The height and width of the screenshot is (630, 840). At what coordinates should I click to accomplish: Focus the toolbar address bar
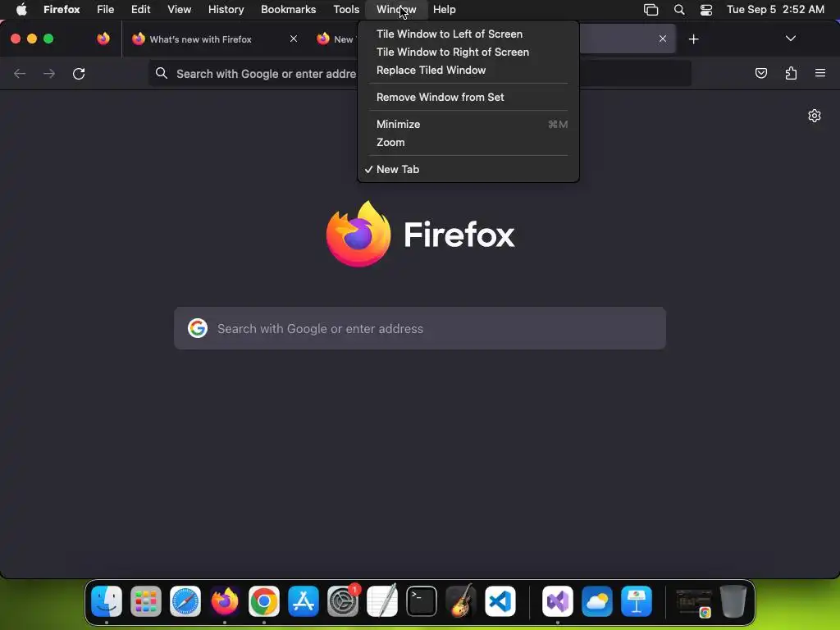419,73
